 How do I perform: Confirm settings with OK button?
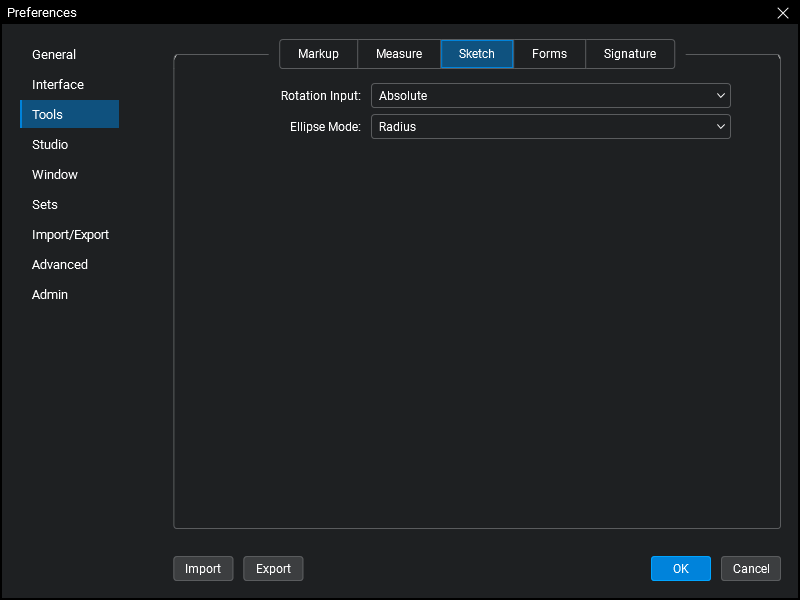(680, 569)
